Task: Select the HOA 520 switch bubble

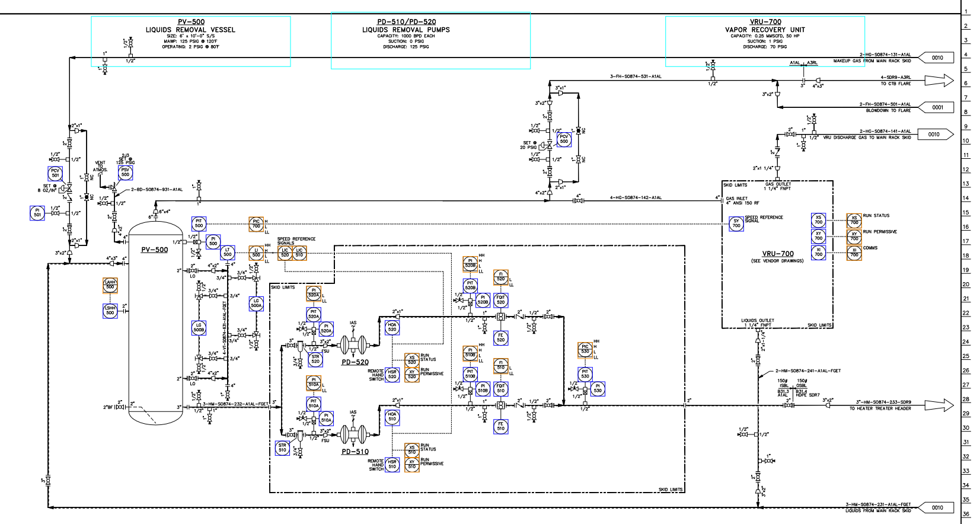Action: 392,327
